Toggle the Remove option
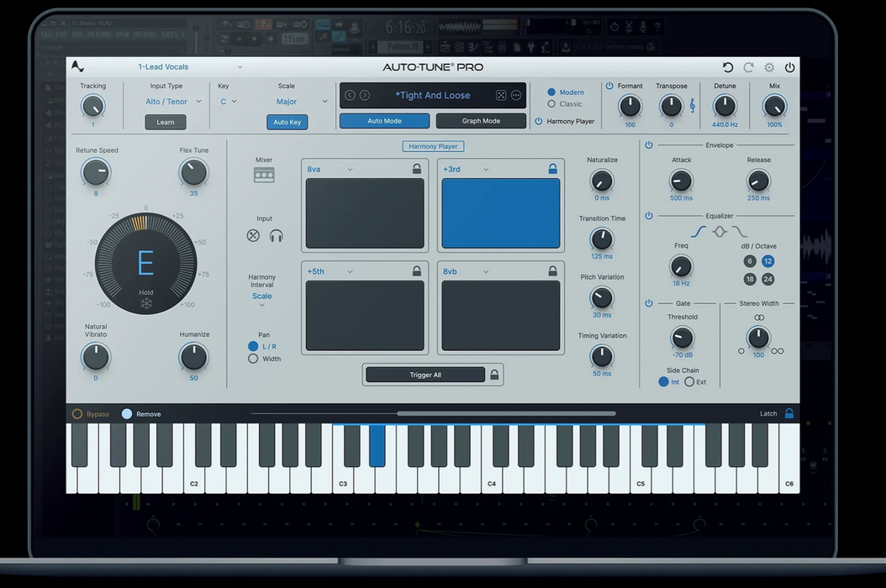The width and height of the screenshot is (886, 588). [127, 414]
